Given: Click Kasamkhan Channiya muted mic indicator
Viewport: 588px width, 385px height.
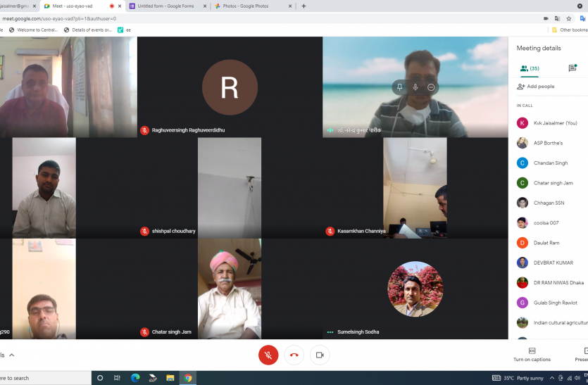Looking at the screenshot, I should click(330, 232).
